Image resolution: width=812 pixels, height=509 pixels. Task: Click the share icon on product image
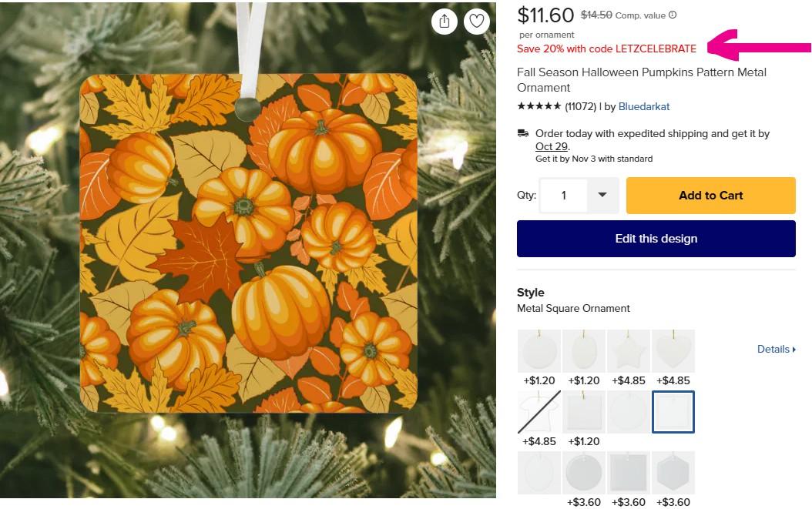(x=445, y=22)
